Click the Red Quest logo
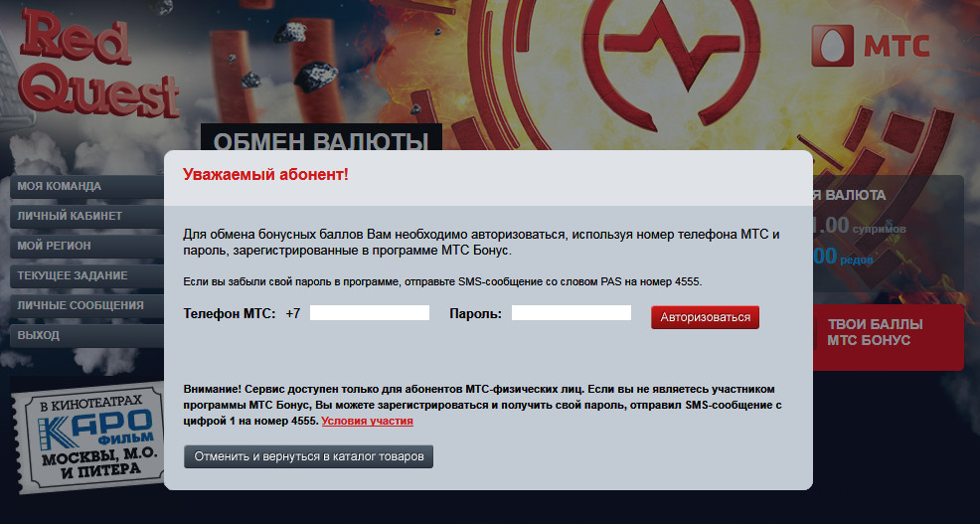This screenshot has height=524, width=980. click(98, 64)
